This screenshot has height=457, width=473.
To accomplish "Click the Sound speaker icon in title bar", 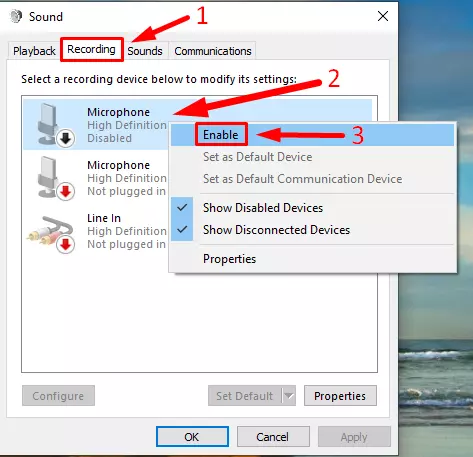I will click(15, 16).
